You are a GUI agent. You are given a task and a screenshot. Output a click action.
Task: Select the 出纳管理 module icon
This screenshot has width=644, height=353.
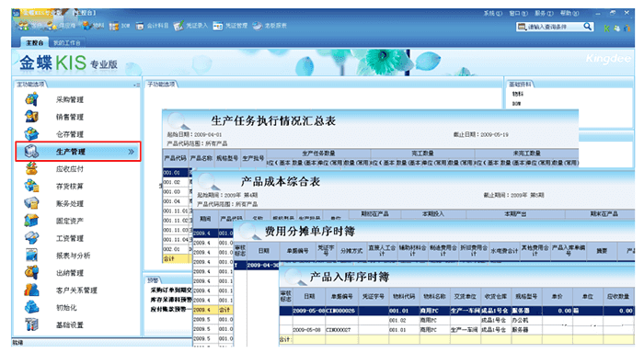31,272
